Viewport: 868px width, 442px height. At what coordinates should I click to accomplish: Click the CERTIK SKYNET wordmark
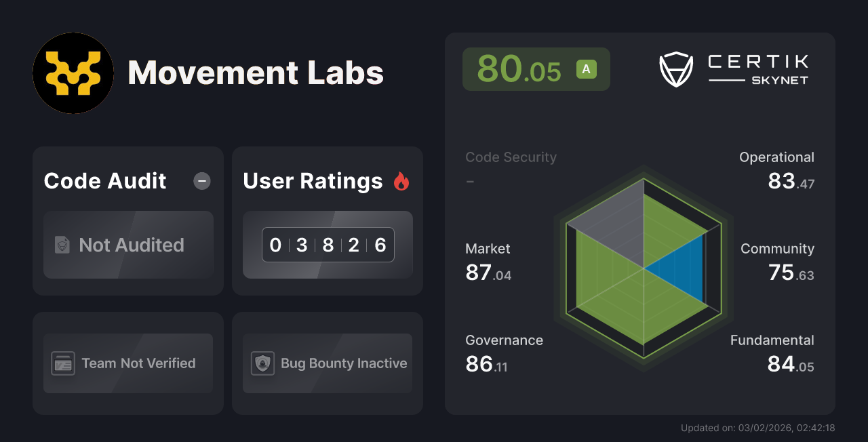point(757,68)
